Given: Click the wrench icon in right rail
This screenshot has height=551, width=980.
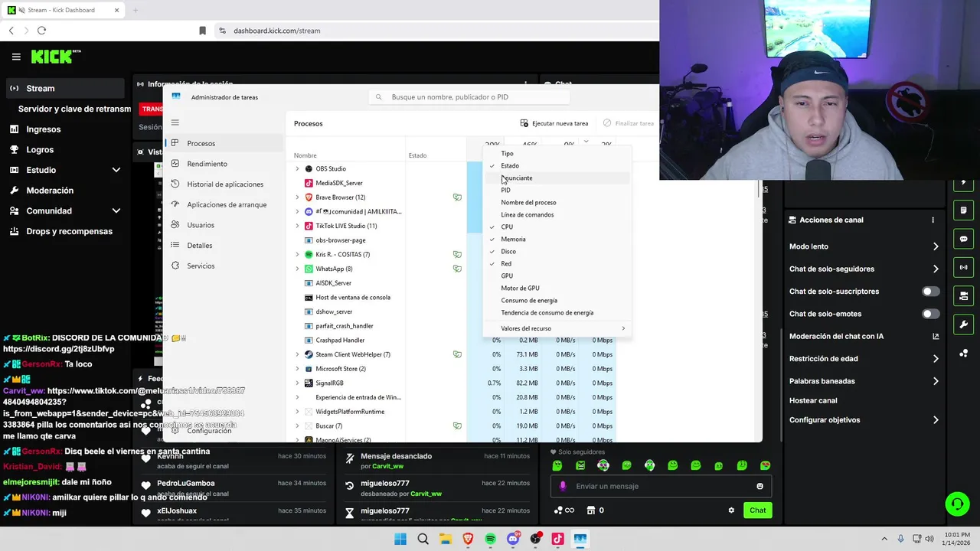Looking at the screenshot, I should point(963,324).
